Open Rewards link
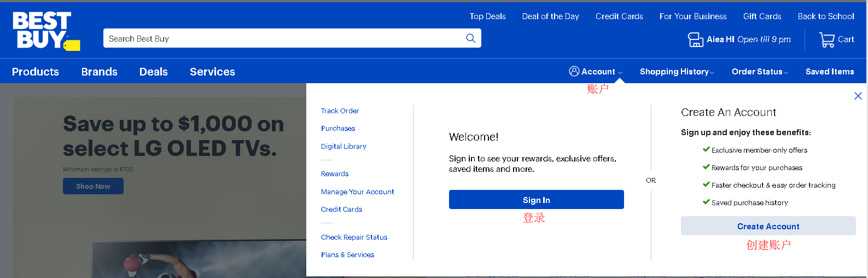 pyautogui.click(x=335, y=174)
